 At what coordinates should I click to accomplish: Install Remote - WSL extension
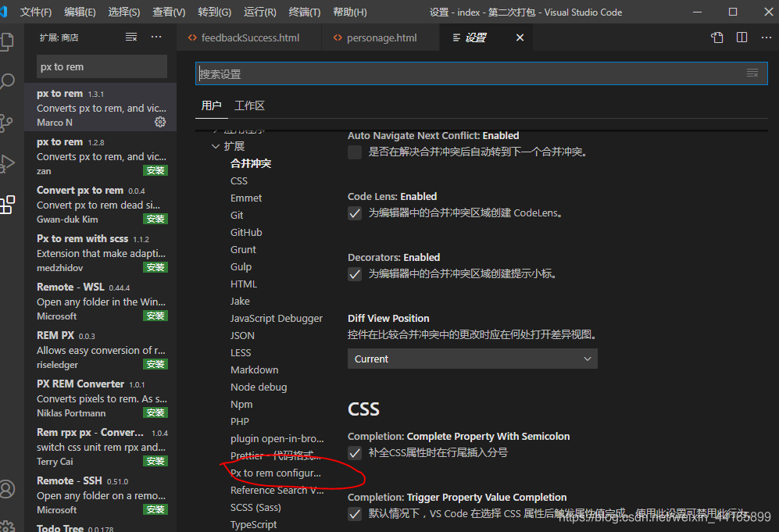coord(155,316)
